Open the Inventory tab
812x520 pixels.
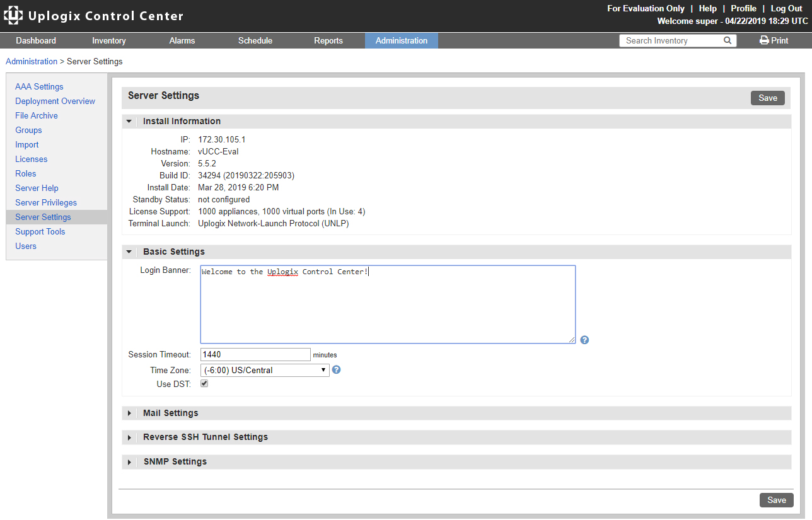click(x=109, y=40)
